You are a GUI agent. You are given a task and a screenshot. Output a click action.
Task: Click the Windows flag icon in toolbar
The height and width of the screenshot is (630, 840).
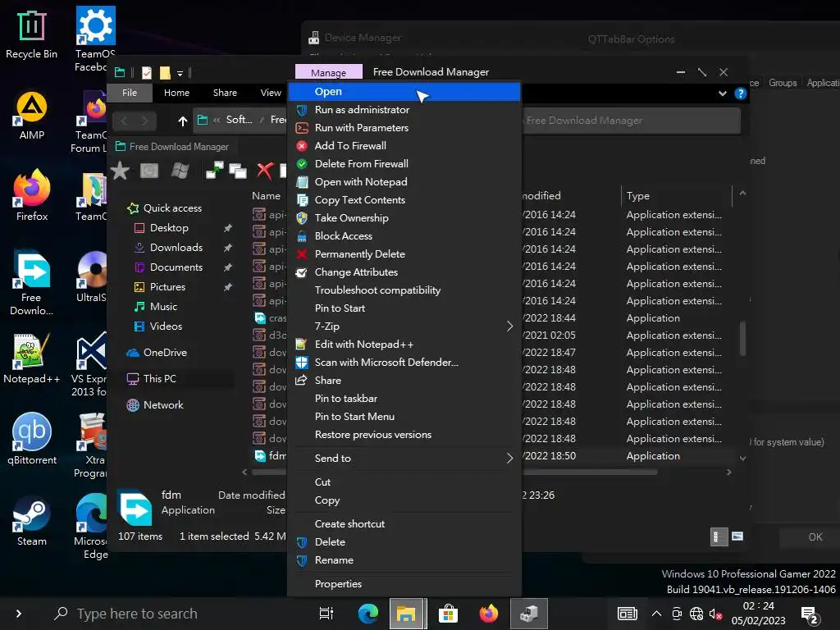180,171
